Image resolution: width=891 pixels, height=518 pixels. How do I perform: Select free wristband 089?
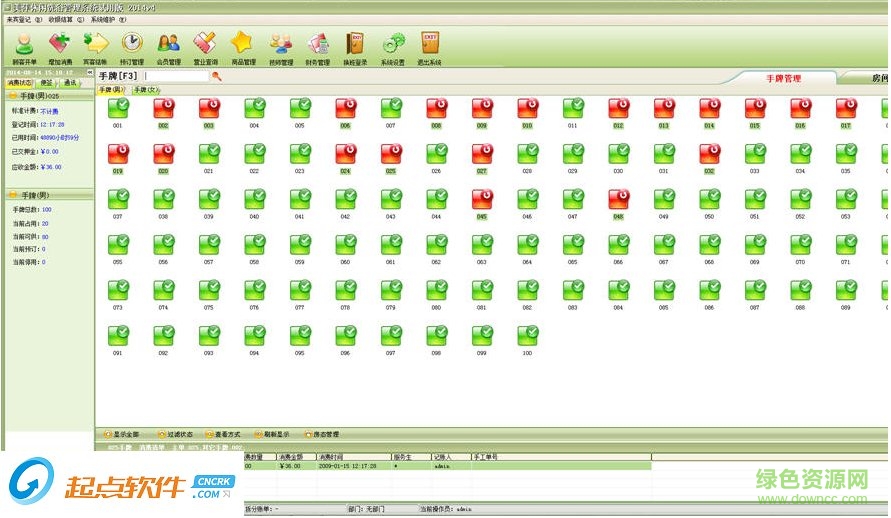pyautogui.click(x=846, y=290)
